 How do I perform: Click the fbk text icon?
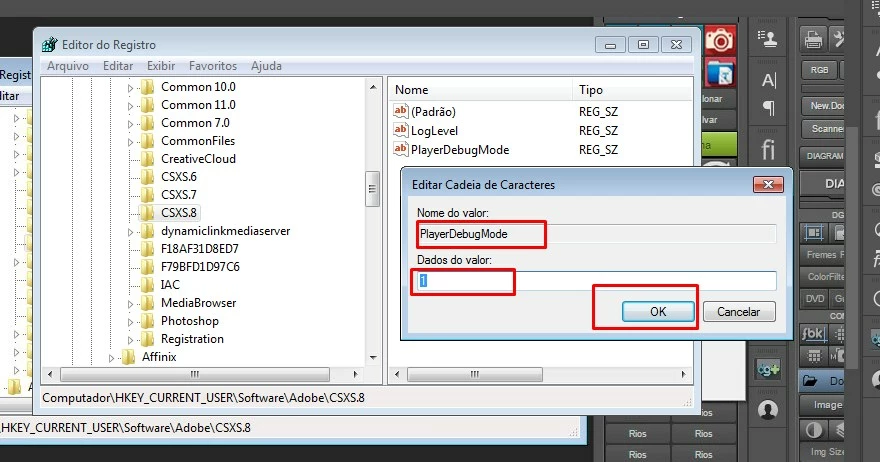(x=813, y=334)
